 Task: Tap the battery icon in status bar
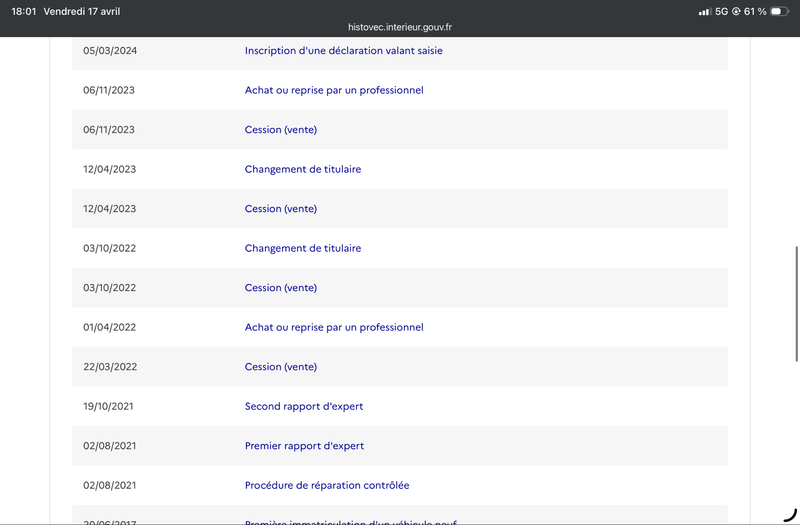(x=780, y=11)
